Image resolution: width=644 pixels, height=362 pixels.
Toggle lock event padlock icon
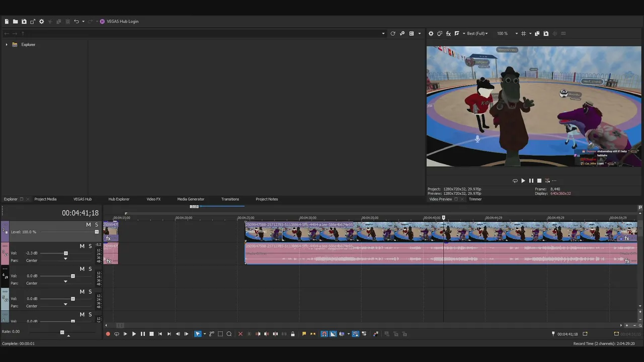(293, 334)
